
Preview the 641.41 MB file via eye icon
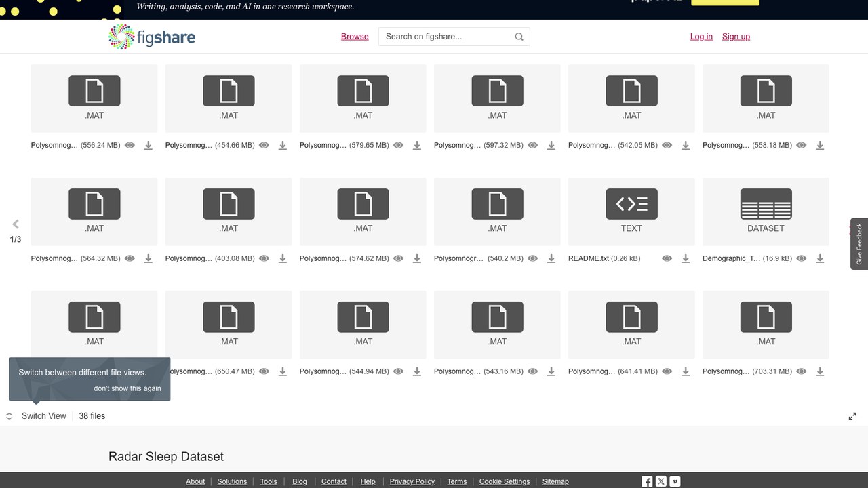pyautogui.click(x=667, y=371)
